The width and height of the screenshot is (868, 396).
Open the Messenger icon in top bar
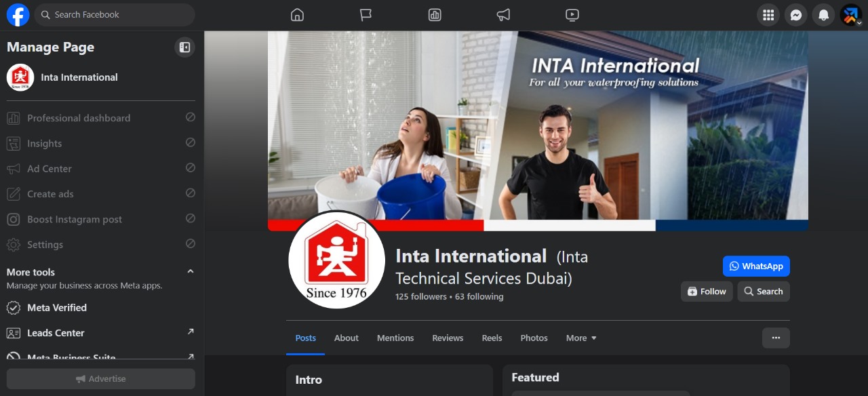[795, 14]
